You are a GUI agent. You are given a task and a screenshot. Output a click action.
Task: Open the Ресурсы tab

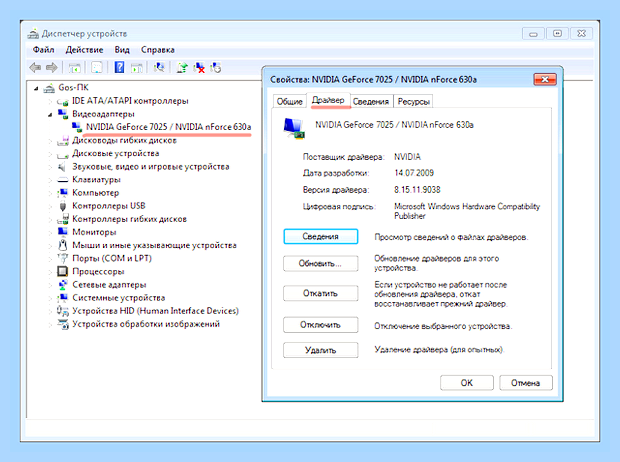(x=414, y=102)
